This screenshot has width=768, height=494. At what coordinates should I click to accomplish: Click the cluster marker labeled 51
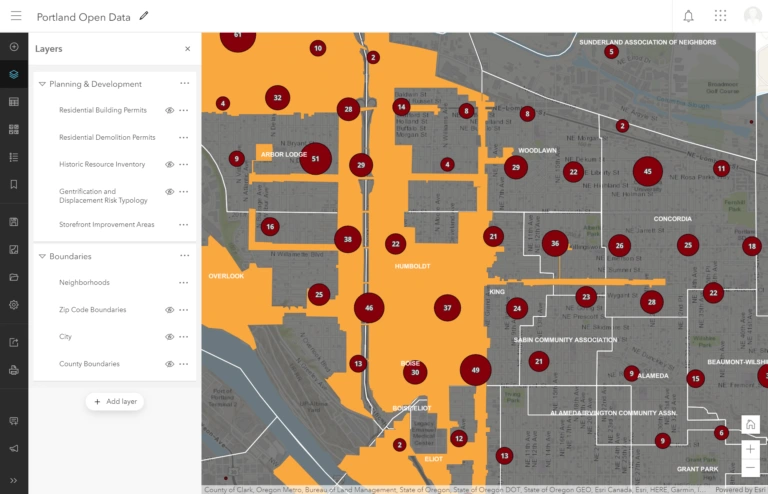coord(315,159)
